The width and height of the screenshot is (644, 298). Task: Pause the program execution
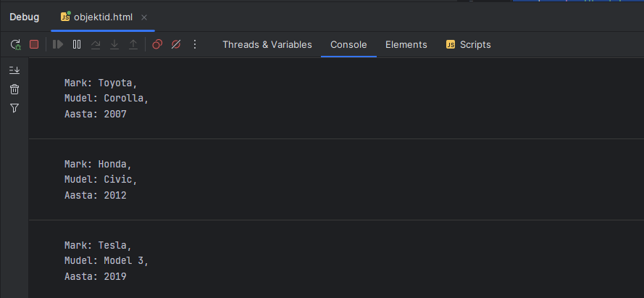[77, 45]
